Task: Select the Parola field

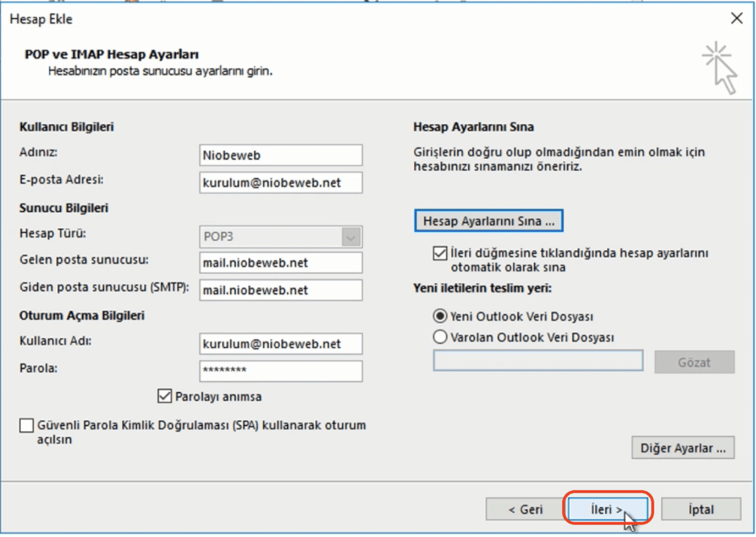Action: click(280, 371)
